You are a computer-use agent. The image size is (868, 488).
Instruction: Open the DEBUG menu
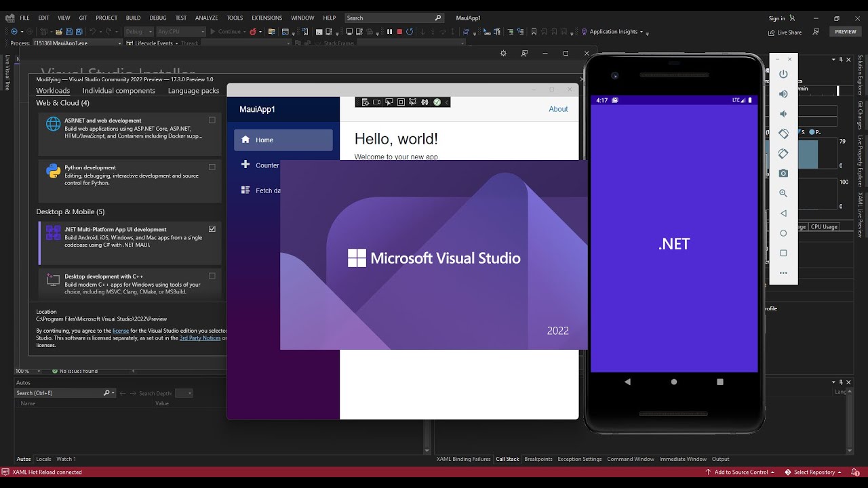coord(158,18)
